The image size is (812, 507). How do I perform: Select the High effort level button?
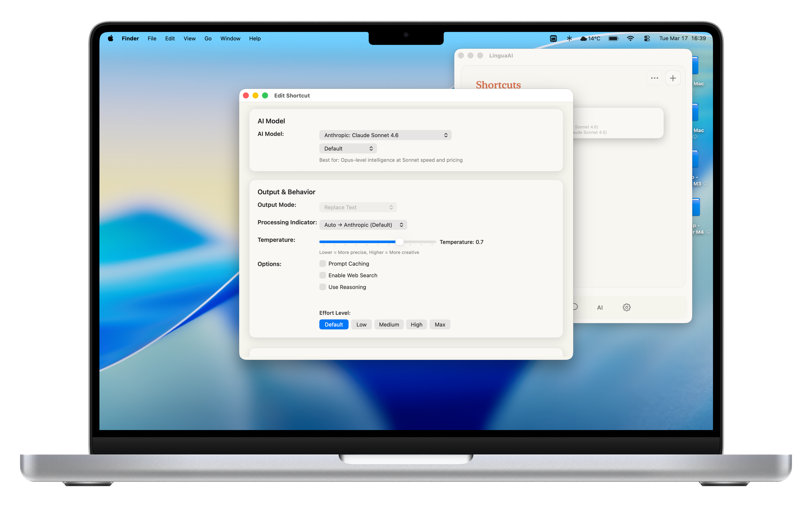click(x=416, y=325)
